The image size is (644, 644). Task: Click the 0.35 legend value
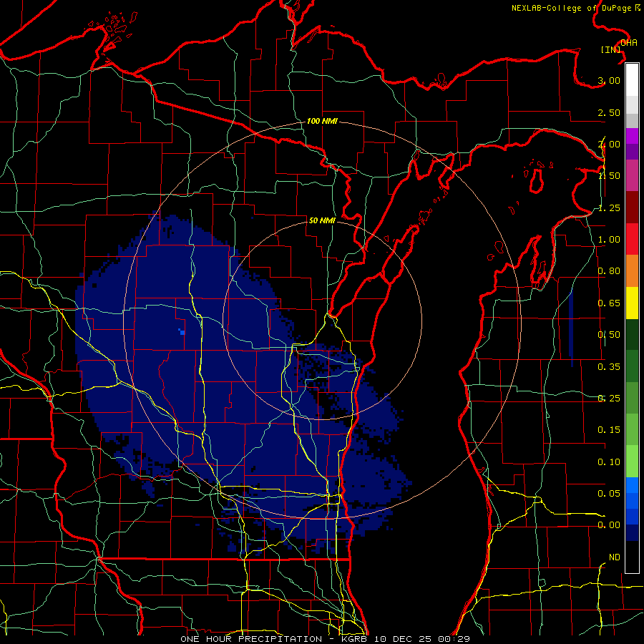pos(609,367)
